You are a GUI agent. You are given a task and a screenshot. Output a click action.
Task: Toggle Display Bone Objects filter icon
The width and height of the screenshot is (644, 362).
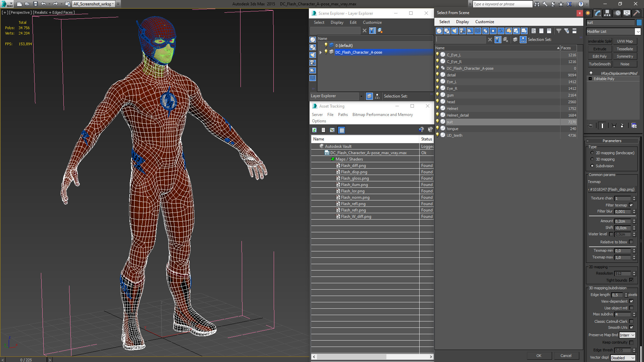point(501,31)
